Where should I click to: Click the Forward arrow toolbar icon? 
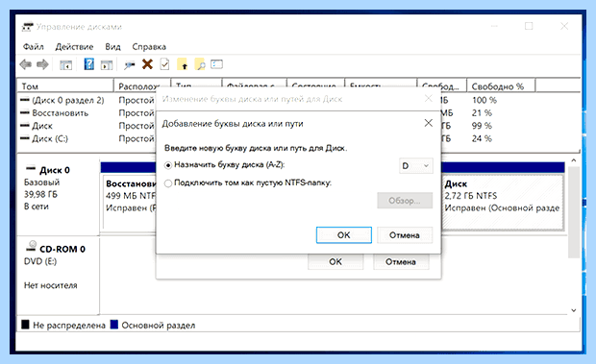pos(42,64)
